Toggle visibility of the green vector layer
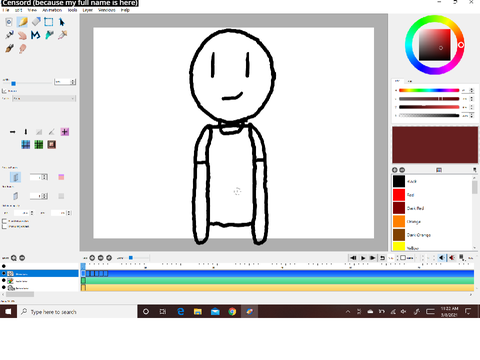This screenshot has width=480, height=360. [4, 281]
